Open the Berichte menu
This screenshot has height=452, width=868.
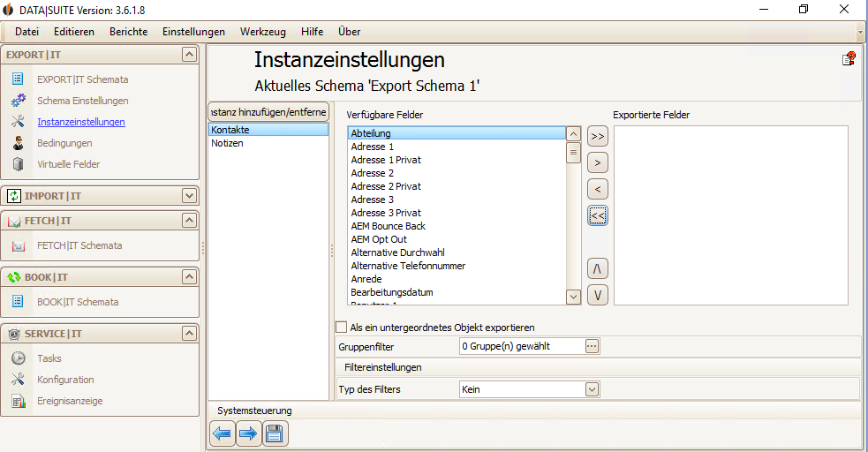[x=128, y=32]
